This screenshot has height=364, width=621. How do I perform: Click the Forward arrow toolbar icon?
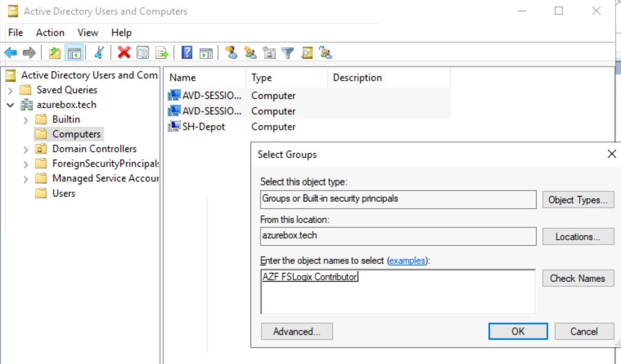click(x=29, y=53)
